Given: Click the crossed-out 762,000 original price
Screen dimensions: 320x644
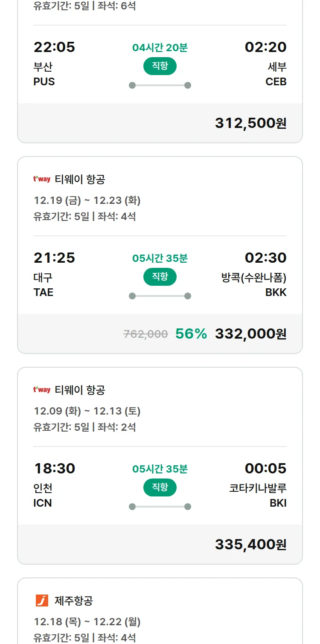Looking at the screenshot, I should coord(145,334).
